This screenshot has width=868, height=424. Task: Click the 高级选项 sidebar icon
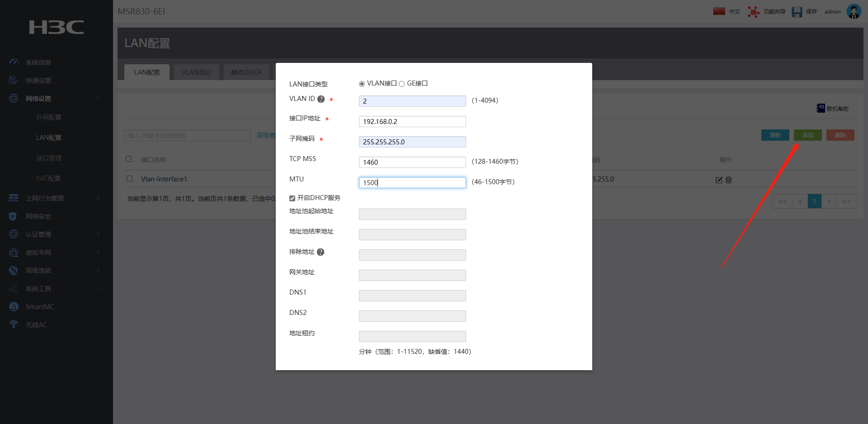click(x=14, y=270)
